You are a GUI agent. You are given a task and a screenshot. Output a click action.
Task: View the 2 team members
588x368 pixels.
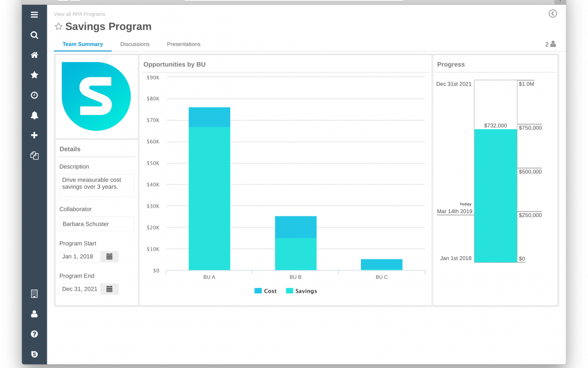coord(550,44)
